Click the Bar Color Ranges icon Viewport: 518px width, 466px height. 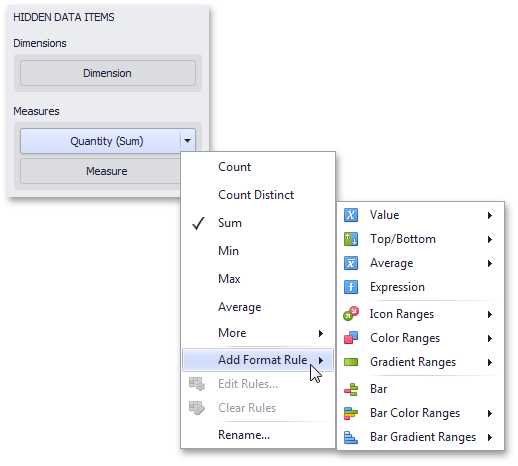[x=351, y=413]
